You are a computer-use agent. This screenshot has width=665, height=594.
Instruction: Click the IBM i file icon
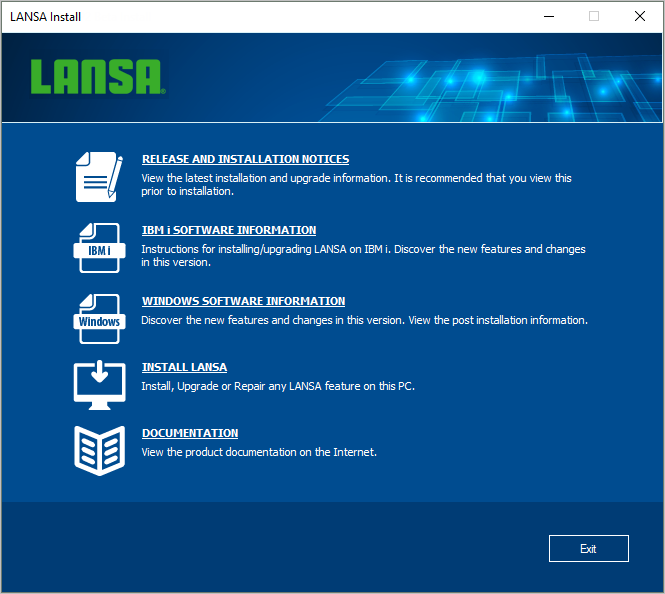99,248
